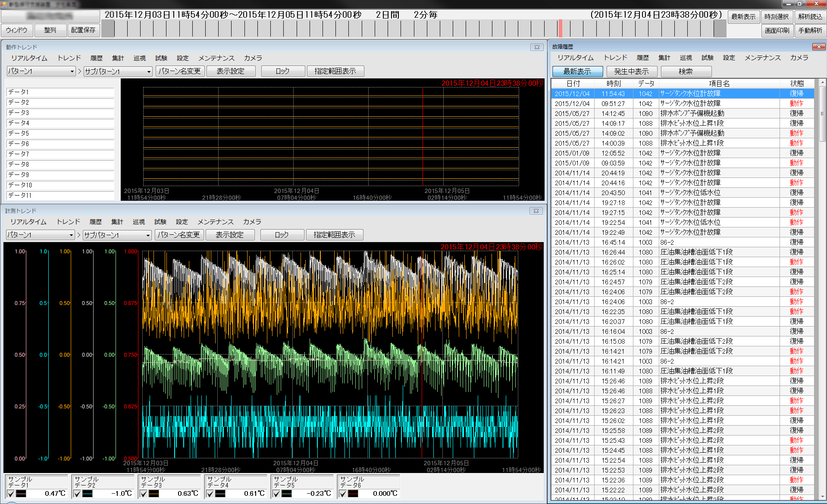827x504 pixels.
Task: Click 最新表示 in 故障履歴 panel
Action: point(577,72)
